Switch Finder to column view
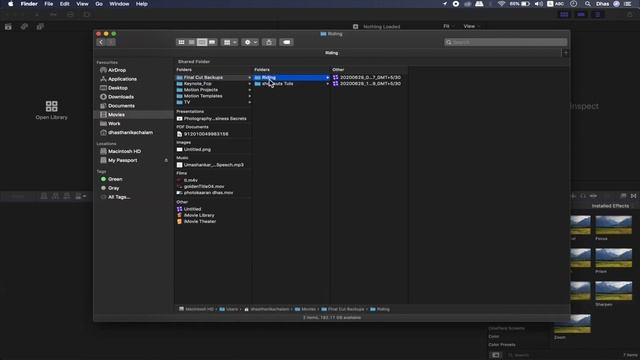 [x=202, y=42]
